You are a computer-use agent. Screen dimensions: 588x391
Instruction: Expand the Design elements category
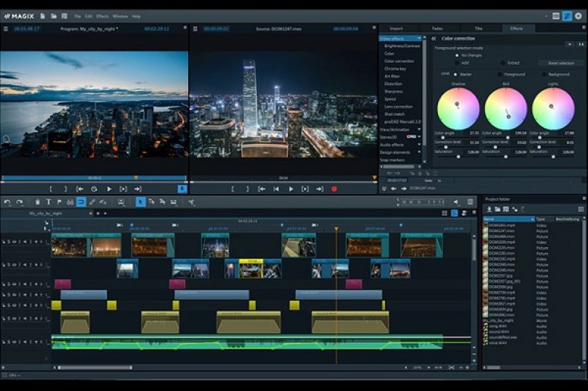coord(395,152)
